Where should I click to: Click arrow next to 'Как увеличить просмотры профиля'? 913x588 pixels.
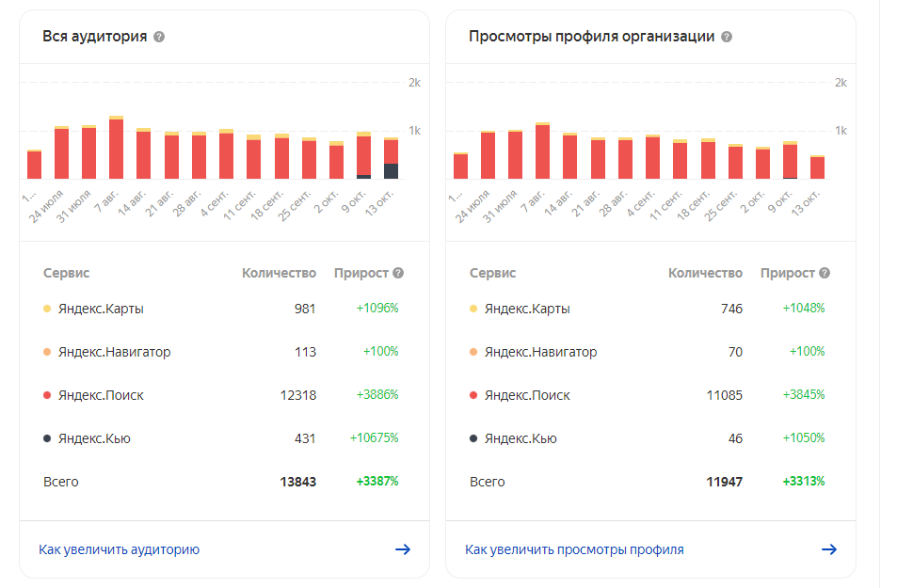(829, 549)
